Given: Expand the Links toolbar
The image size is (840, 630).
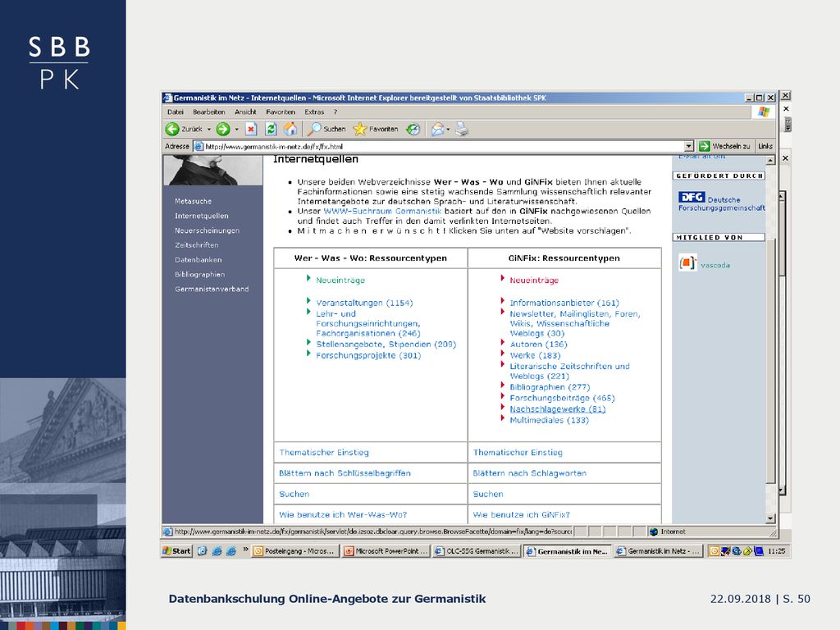Looking at the screenshot, I should point(765,146).
